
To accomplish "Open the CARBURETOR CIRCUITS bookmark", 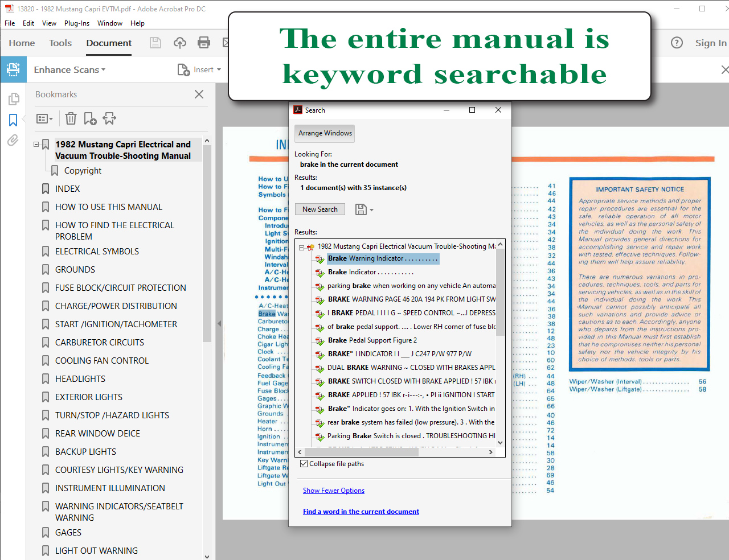I will click(100, 343).
